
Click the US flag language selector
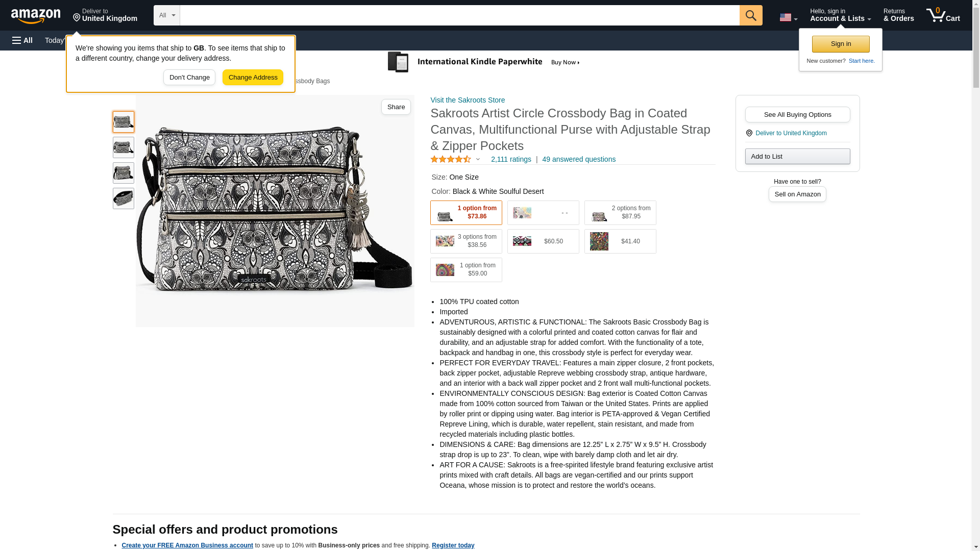coord(788,17)
